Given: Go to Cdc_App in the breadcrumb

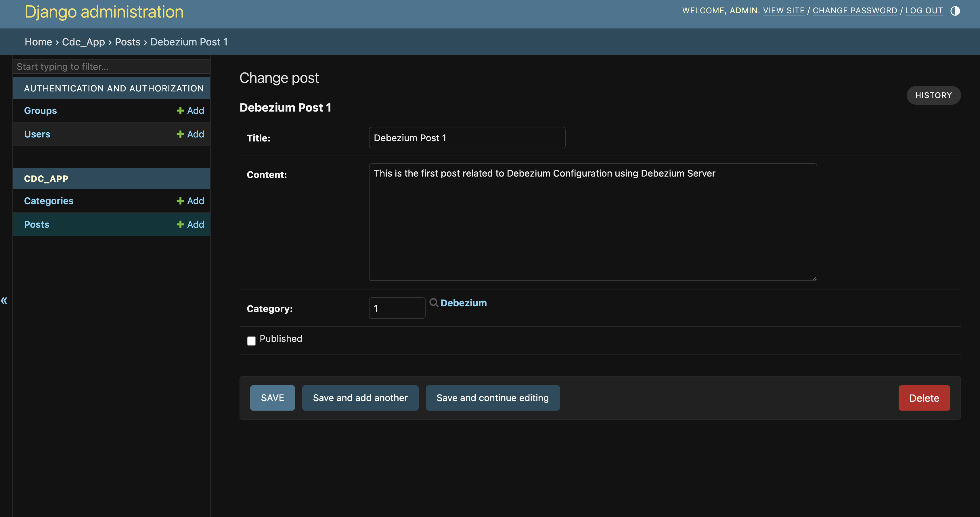Looking at the screenshot, I should (83, 42).
